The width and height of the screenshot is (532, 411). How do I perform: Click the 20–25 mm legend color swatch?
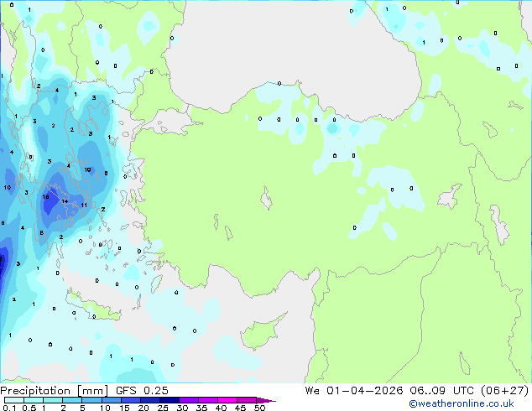point(149,400)
